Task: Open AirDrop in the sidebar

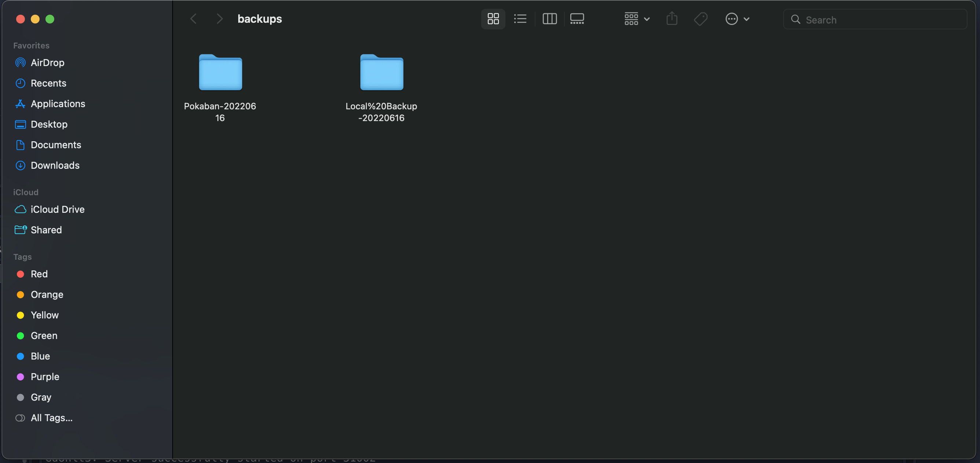Action: pyautogui.click(x=48, y=62)
